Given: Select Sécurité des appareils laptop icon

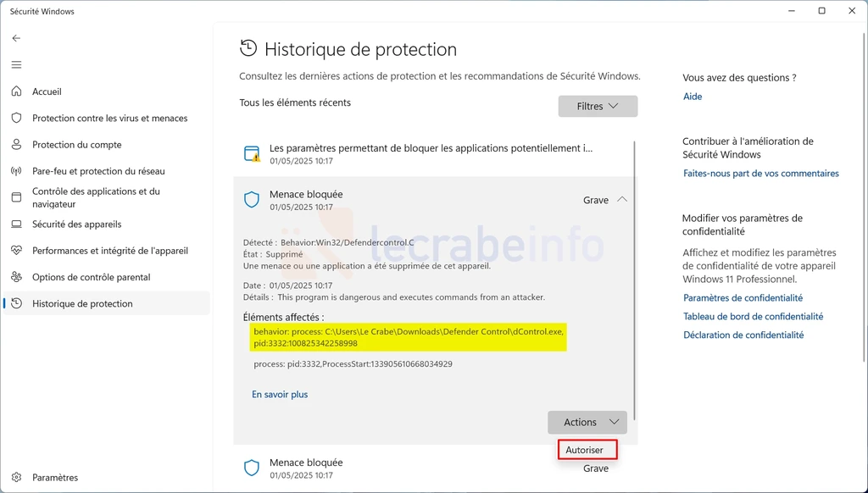Looking at the screenshot, I should [x=17, y=224].
